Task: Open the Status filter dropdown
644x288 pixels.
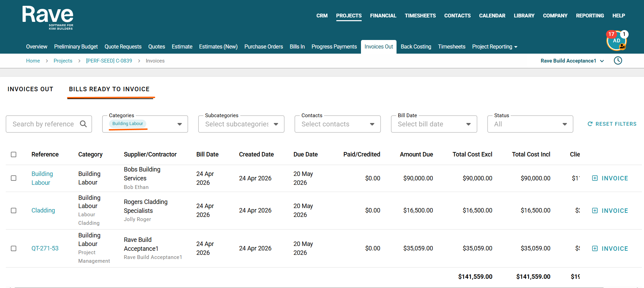Action: pyautogui.click(x=530, y=124)
